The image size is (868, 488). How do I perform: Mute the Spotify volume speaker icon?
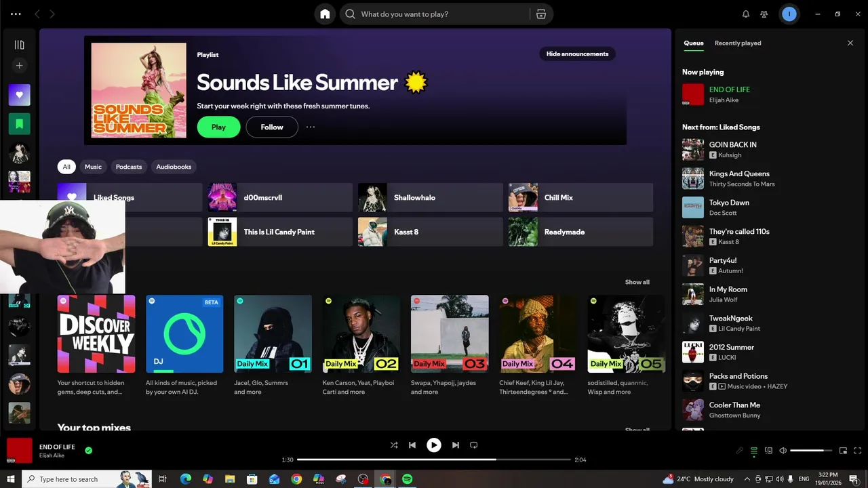click(783, 451)
